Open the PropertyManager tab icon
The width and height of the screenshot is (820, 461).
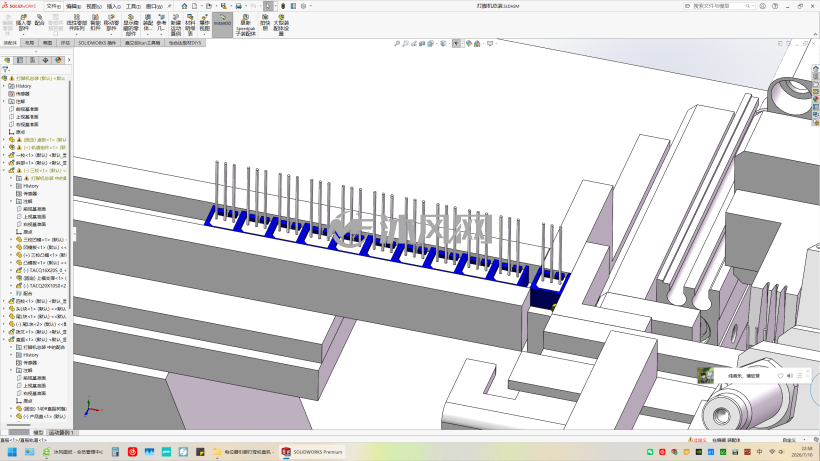(20, 60)
